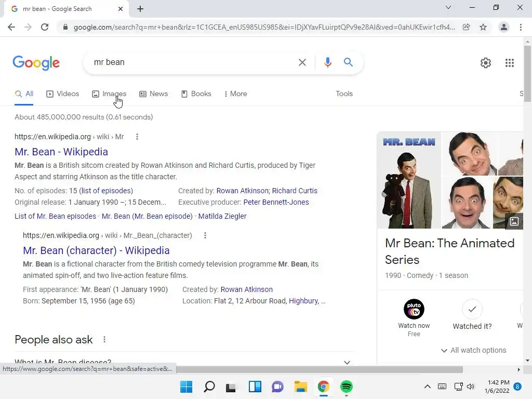Clear the search box with X
This screenshot has width=532, height=399.
pyautogui.click(x=302, y=62)
